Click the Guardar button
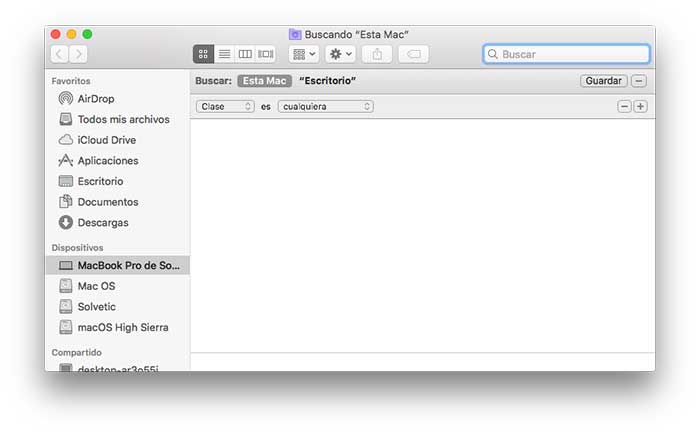 tap(604, 81)
